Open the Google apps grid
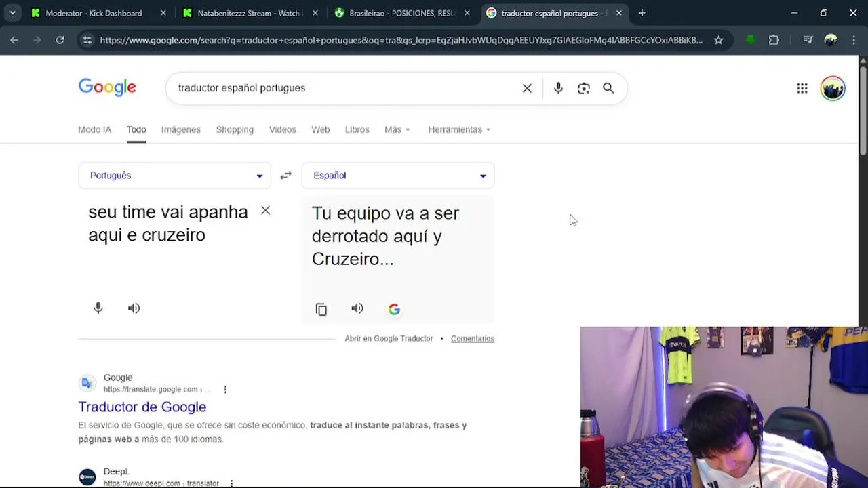 [802, 88]
